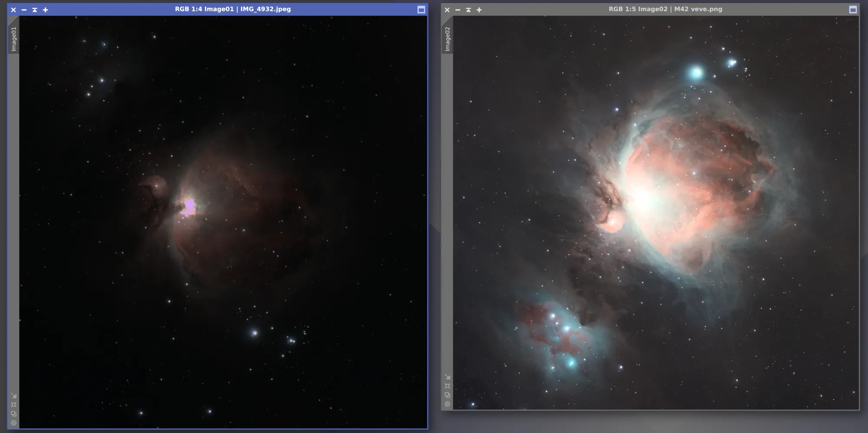Shade the M42 veve.png window with the minus button
Viewport: 868px width, 433px height.
click(457, 10)
